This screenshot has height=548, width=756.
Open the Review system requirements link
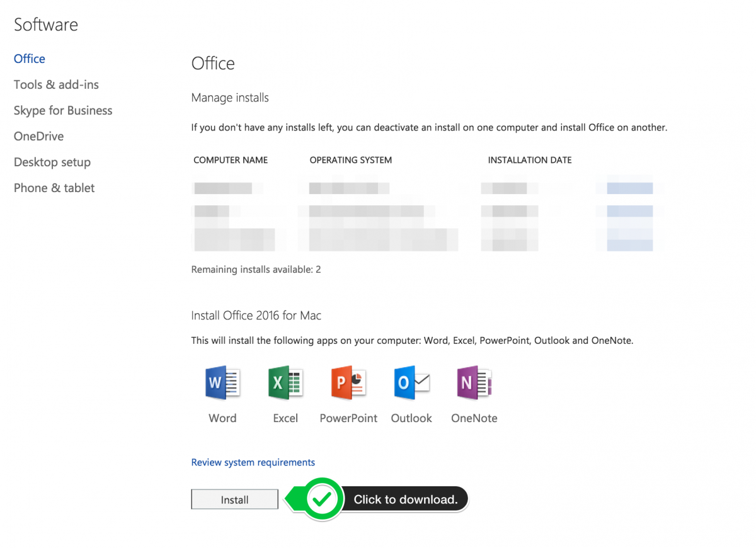click(x=253, y=462)
